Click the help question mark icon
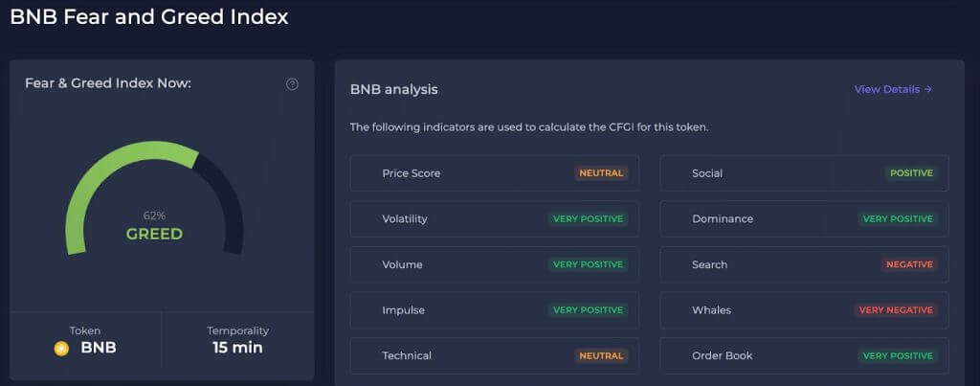The height and width of the screenshot is (386, 980). pyautogui.click(x=292, y=84)
